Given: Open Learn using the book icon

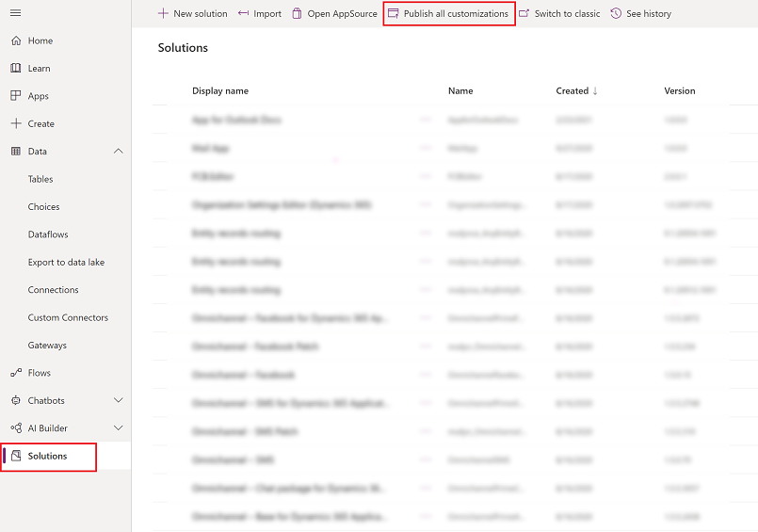Looking at the screenshot, I should click(x=16, y=68).
